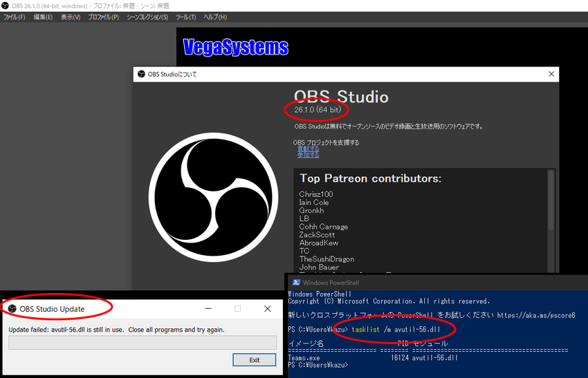The width and height of the screenshot is (588, 378).
Task: Select contributor Iain Cole
Action: click(x=314, y=202)
